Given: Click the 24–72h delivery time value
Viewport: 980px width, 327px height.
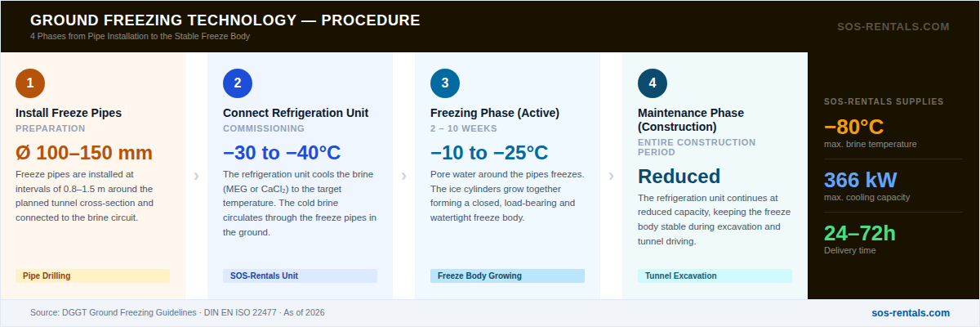Looking at the screenshot, I should click(x=860, y=234).
